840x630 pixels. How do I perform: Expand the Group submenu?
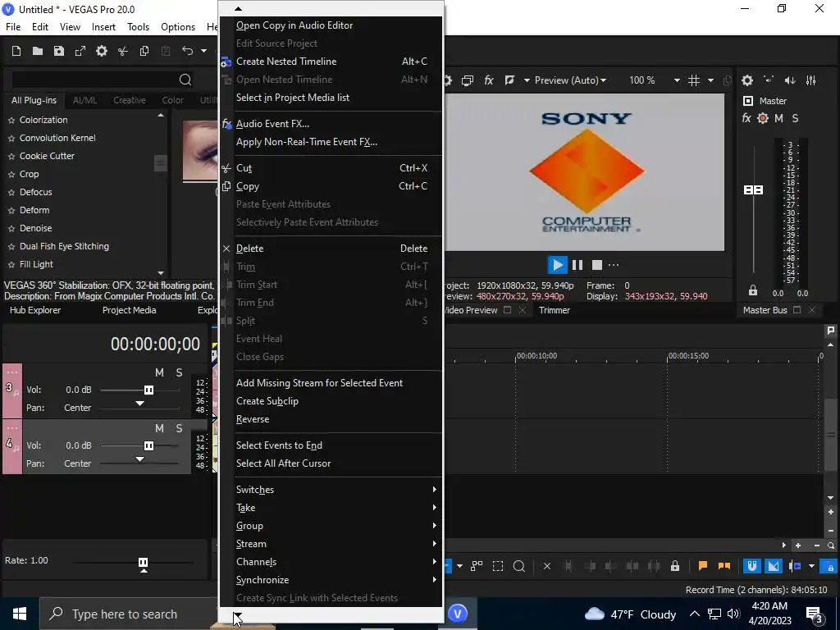(331, 526)
